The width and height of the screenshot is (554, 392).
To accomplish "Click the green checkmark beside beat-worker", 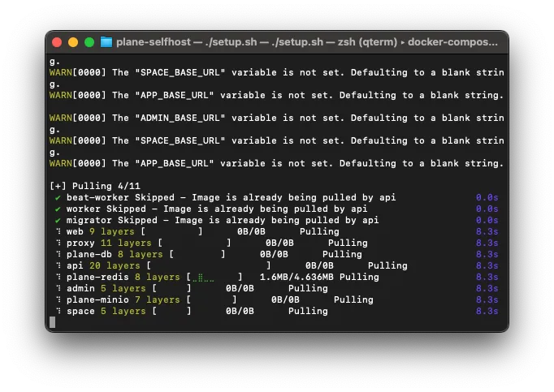I will [x=58, y=197].
